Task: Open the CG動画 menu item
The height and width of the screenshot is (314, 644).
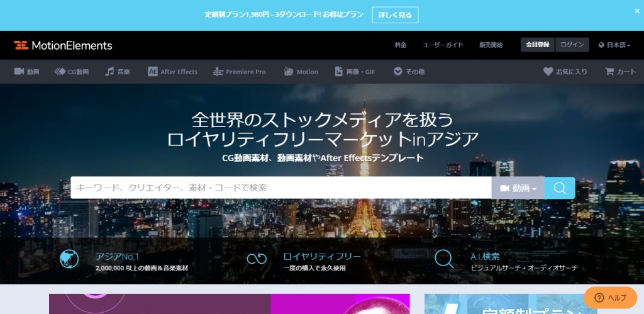Action: [x=72, y=72]
